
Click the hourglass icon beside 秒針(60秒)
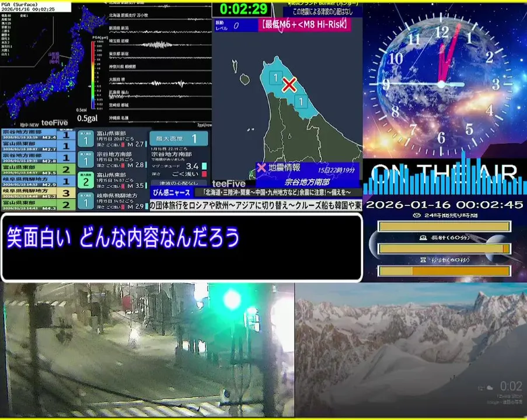[x=423, y=260]
